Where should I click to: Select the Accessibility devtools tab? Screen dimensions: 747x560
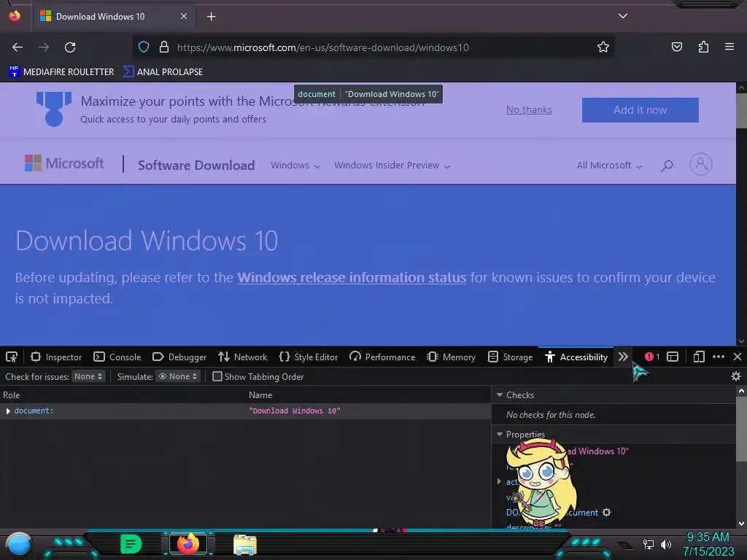pyautogui.click(x=576, y=357)
